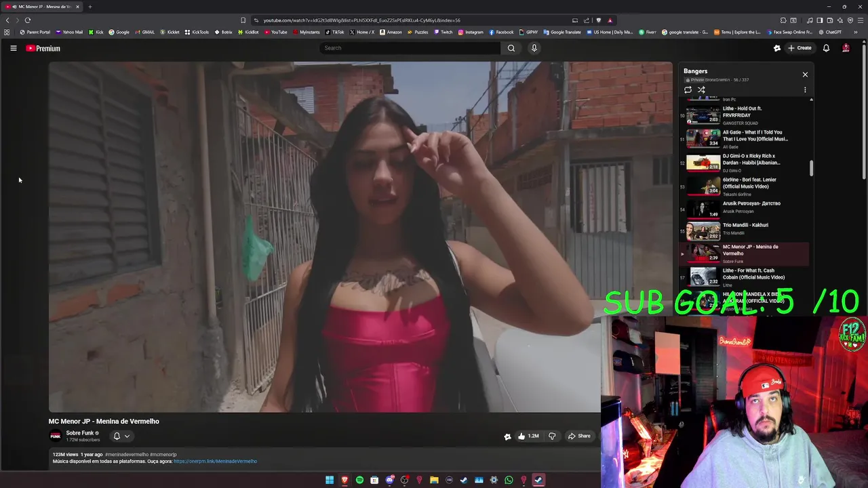
Task: Open the account avatar menu
Action: 846,48
